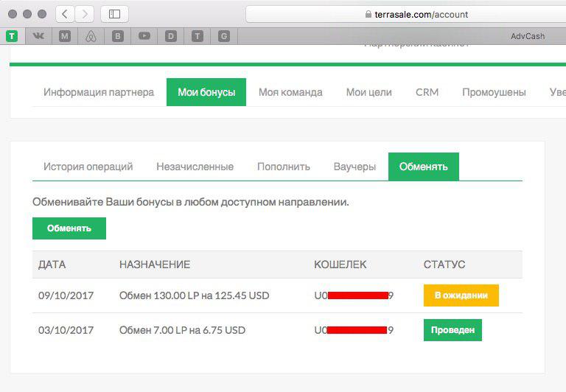Screen dimensions: 566x392
Task: Switch to the VK pinned tab
Action: point(38,36)
